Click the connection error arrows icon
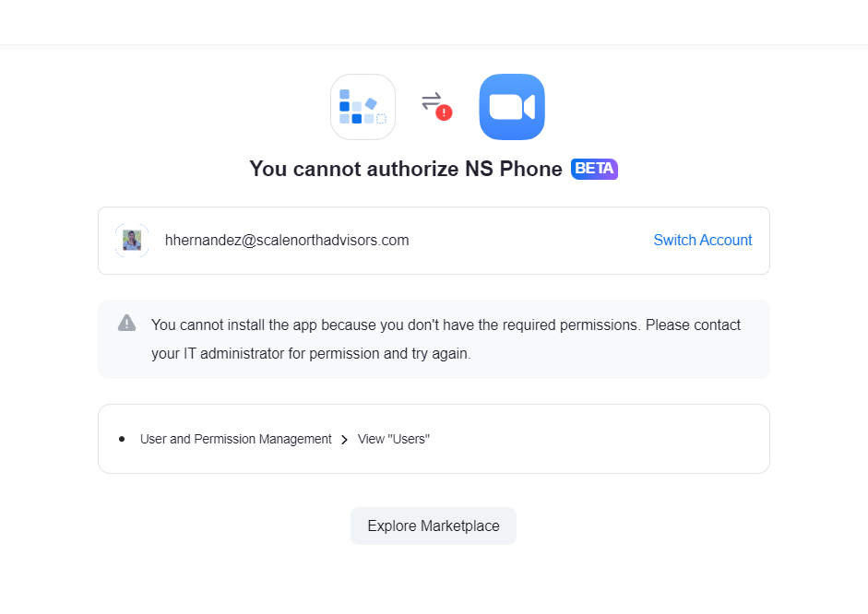The height and width of the screenshot is (614, 868). 436,106
